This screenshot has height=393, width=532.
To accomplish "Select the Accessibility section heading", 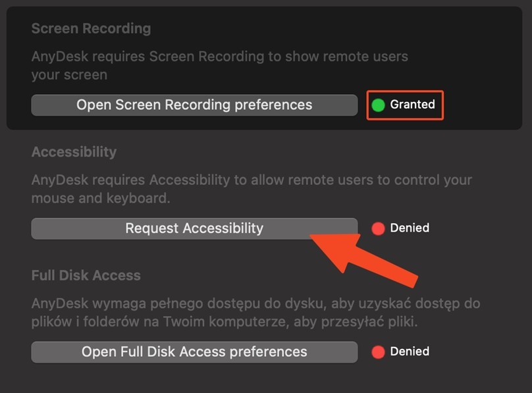I will (x=74, y=152).
